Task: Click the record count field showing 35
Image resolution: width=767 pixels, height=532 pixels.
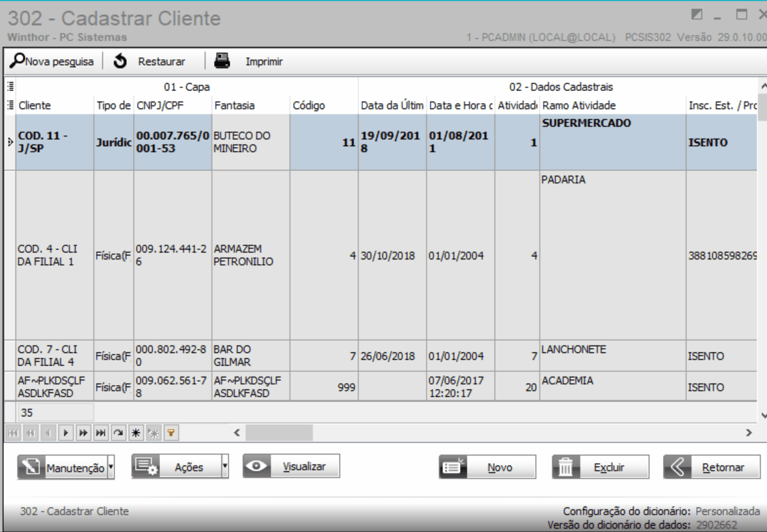Action: click(56, 413)
